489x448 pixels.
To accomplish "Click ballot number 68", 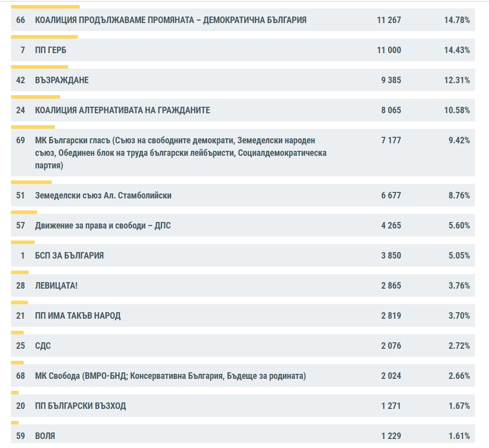I will tap(21, 376).
